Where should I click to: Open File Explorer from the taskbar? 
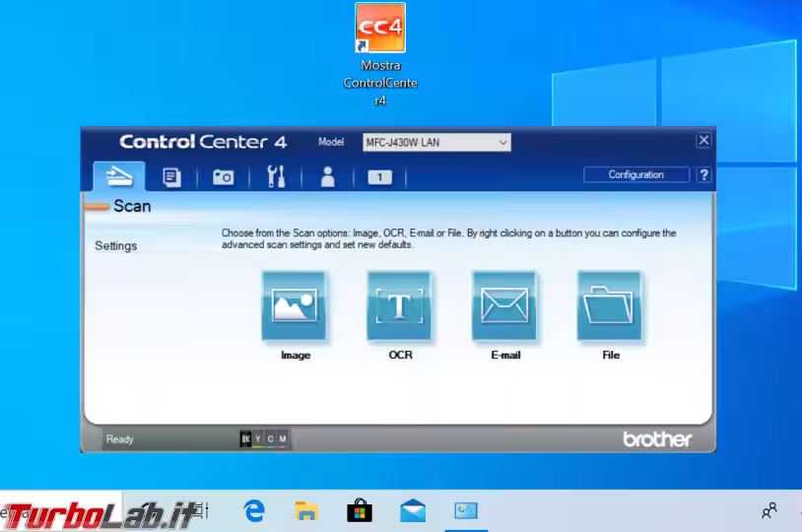point(306,510)
